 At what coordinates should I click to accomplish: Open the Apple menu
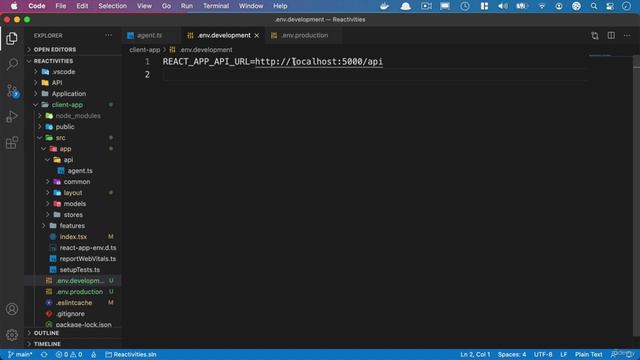click(x=14, y=6)
